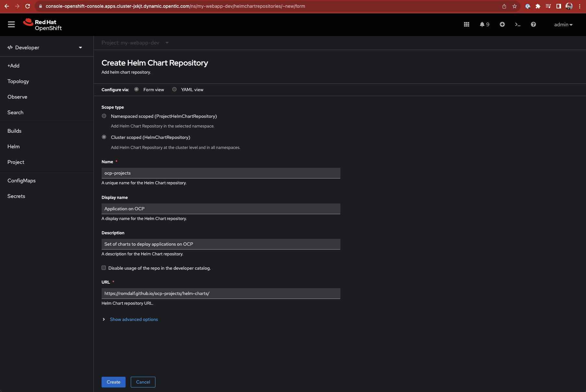The height and width of the screenshot is (392, 586).
Task: Select YAML view radio button
Action: pos(175,90)
